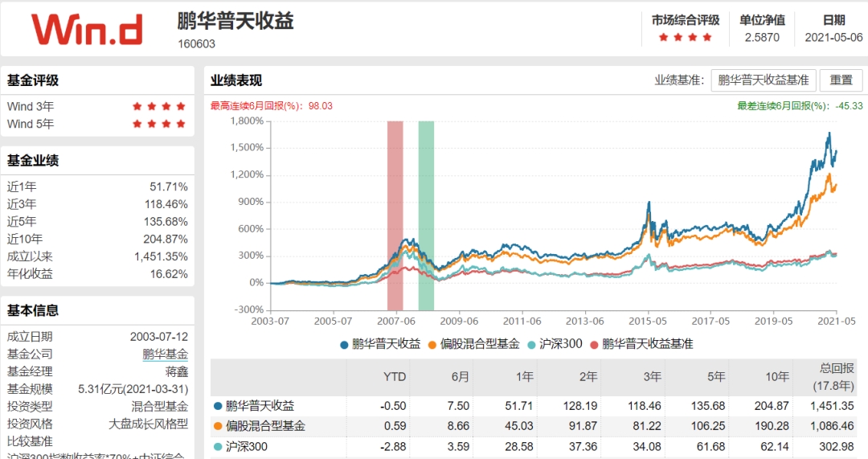Click the red best six-month period band
This screenshot has height=459, width=868.
tap(395, 215)
